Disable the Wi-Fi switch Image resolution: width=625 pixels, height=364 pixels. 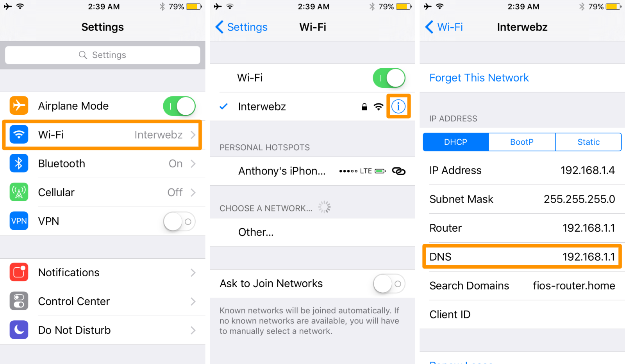point(389,78)
